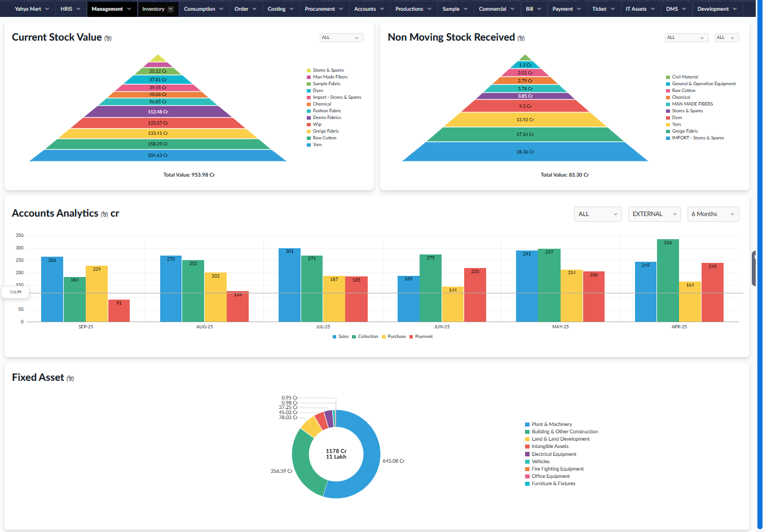The height and width of the screenshot is (532, 767).
Task: Open the Procurement menu
Action: tap(323, 9)
